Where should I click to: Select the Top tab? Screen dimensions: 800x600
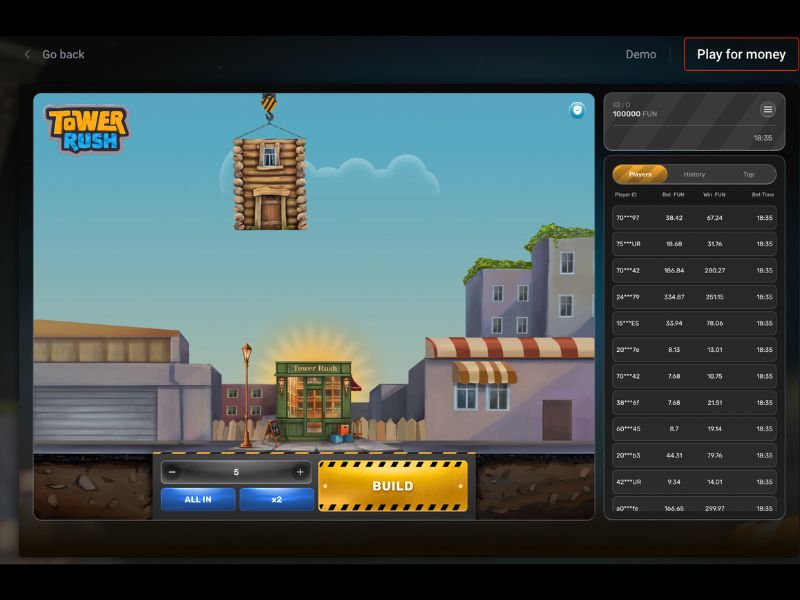click(748, 174)
